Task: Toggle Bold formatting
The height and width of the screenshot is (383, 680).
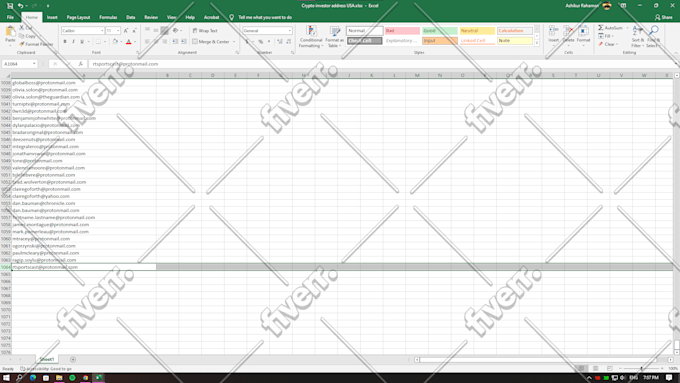Action: pyautogui.click(x=65, y=42)
